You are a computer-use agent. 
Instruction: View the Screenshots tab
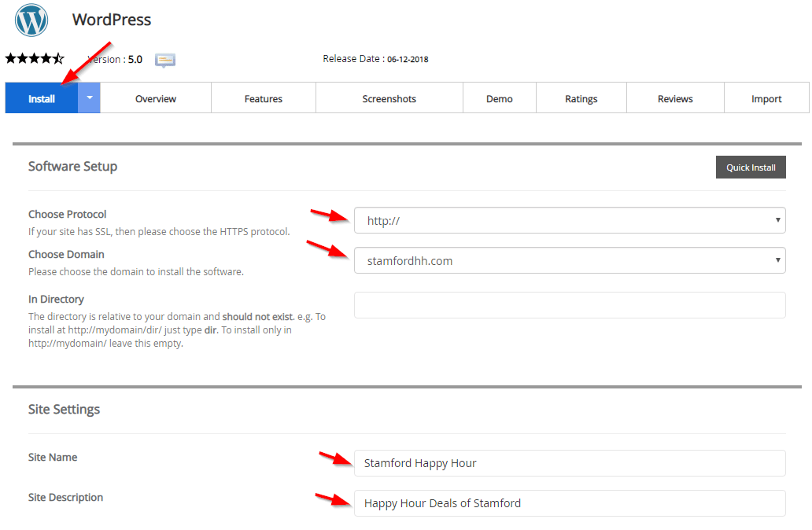pyautogui.click(x=389, y=98)
